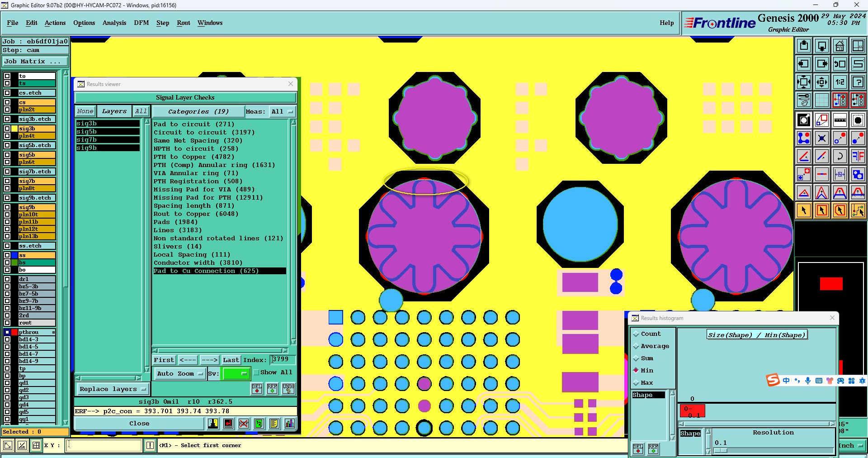Click the question mark help icon
The width and height of the screenshot is (868, 458).
pyautogui.click(x=858, y=82)
